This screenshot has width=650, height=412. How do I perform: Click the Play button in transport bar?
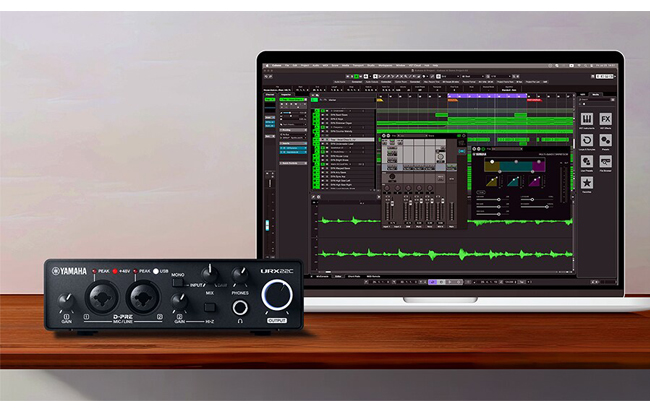click(449, 282)
